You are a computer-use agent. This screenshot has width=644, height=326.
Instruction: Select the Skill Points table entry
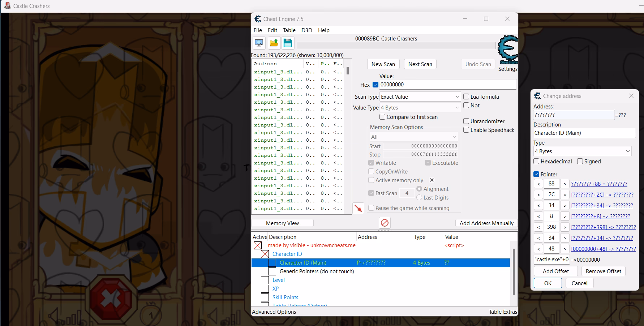pos(285,297)
